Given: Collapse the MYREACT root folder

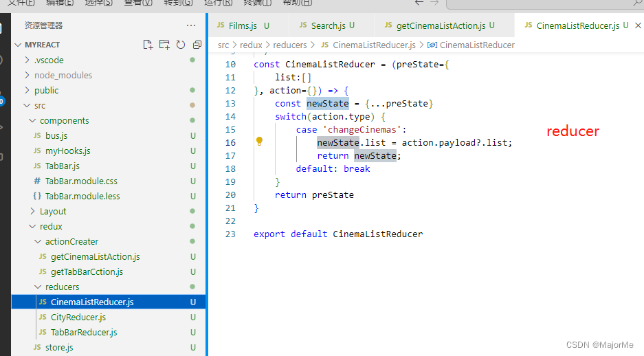Looking at the screenshot, I should [18, 45].
